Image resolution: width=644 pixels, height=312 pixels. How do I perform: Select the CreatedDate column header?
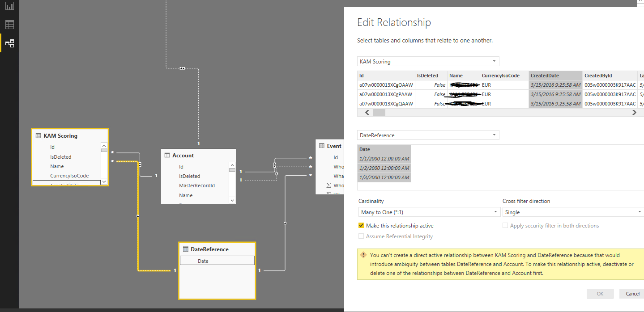click(556, 76)
